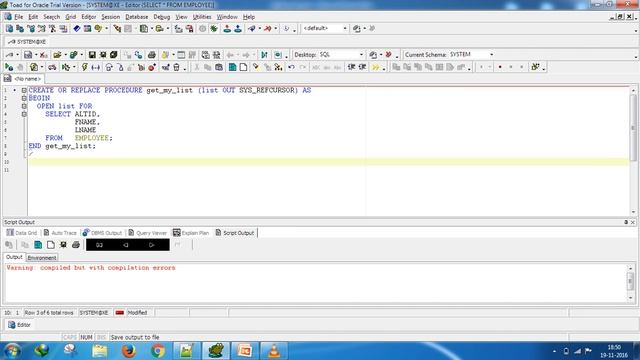This screenshot has width=640, height=360.
Task: Click the green Execute Statement play icon
Action: coord(9,67)
